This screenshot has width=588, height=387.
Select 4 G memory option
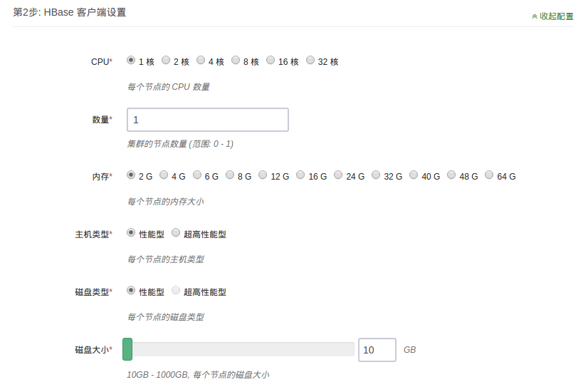tap(164, 175)
